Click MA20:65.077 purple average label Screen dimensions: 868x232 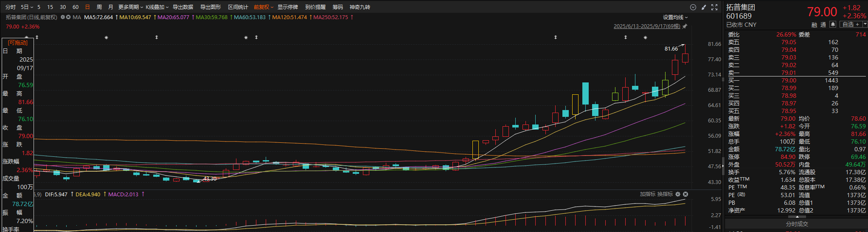(x=173, y=17)
